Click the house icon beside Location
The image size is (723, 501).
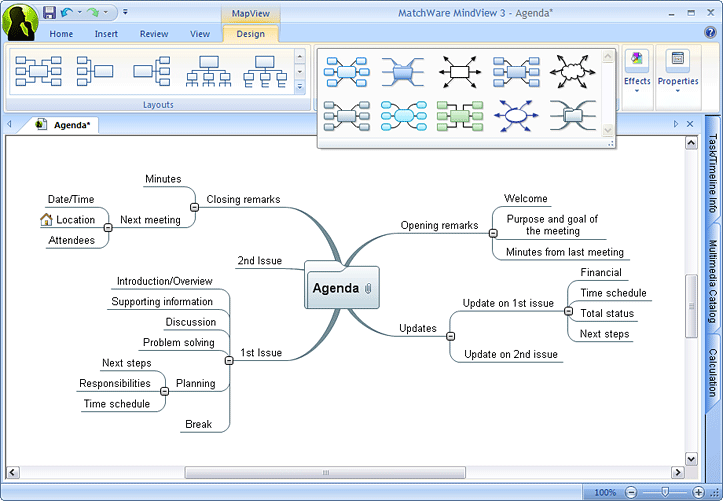point(46,219)
